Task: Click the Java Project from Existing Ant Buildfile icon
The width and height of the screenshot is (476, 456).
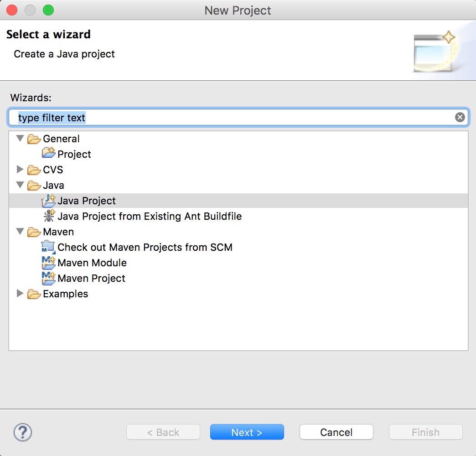Action: [49, 216]
